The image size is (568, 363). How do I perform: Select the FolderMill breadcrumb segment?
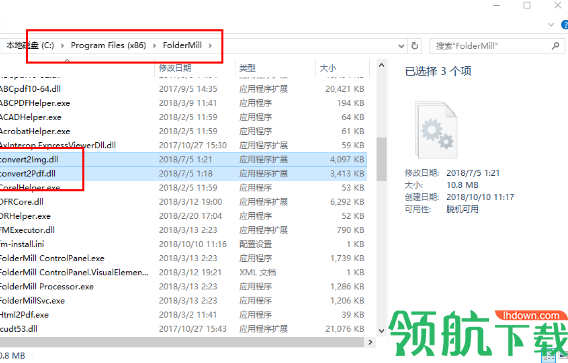[182, 45]
